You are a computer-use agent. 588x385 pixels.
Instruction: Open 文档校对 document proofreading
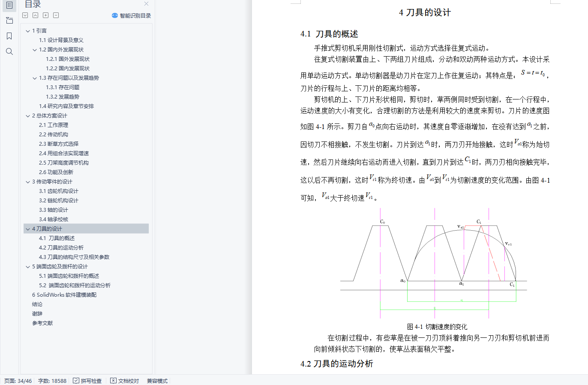pyautogui.click(x=125, y=381)
